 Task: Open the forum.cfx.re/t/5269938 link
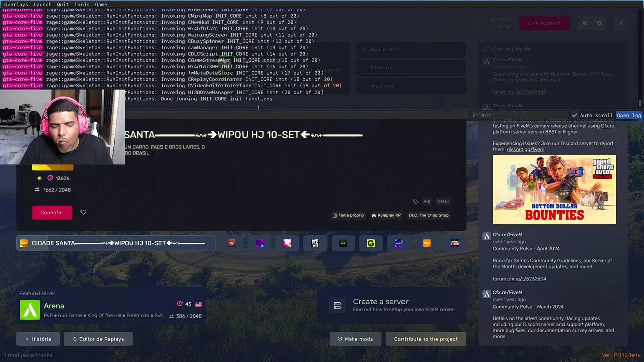519,92
